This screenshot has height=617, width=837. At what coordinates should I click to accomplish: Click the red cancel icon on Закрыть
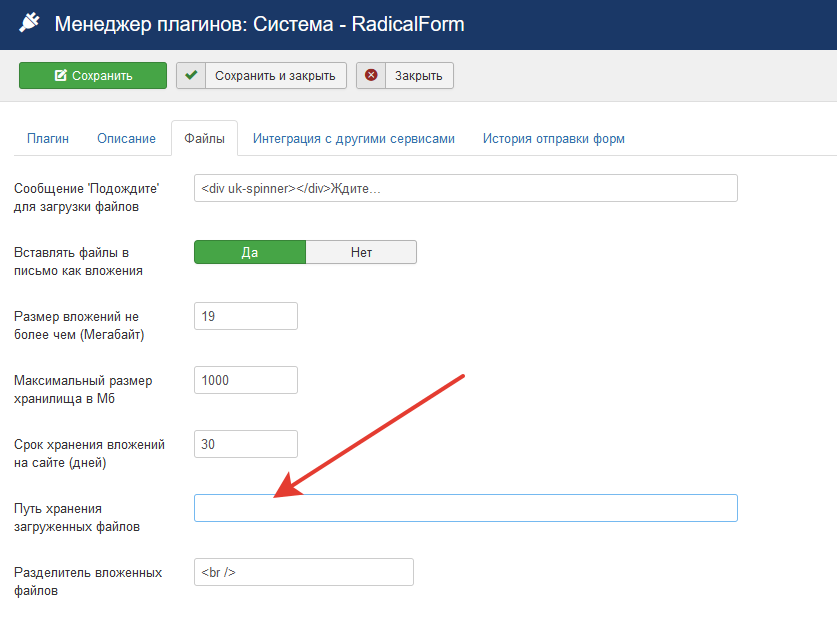click(371, 76)
